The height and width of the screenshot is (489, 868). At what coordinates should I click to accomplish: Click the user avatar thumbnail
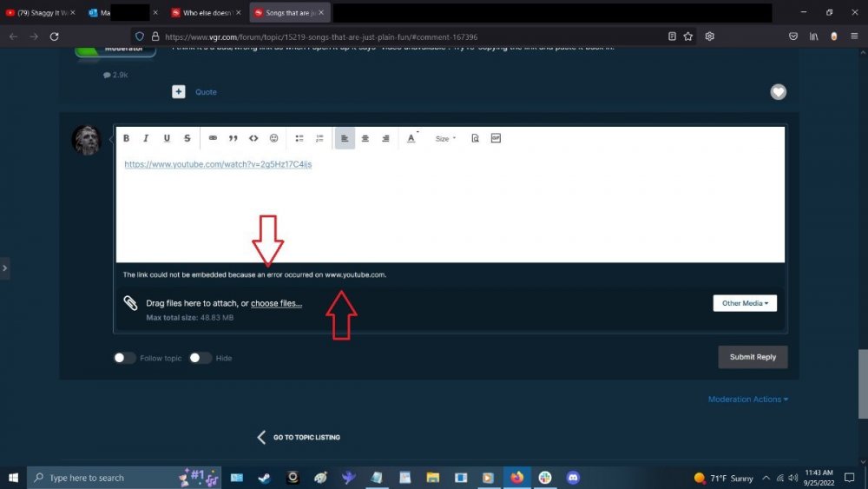(x=86, y=140)
